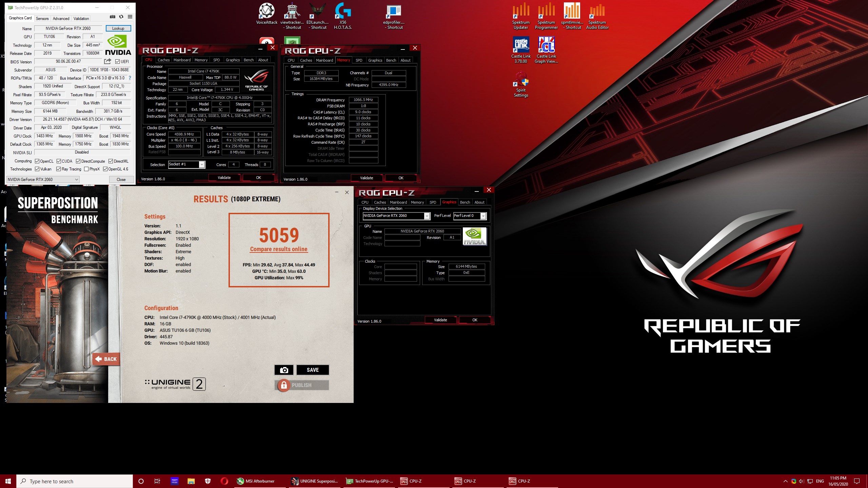The image size is (868, 488).
Task: Open Caches tab in CPU-Z CPU window
Action: (x=163, y=60)
